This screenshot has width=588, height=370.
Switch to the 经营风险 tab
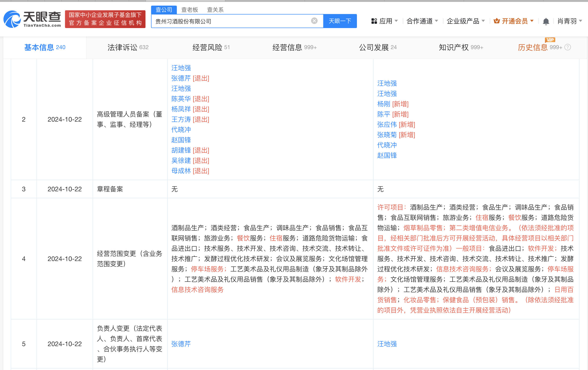[211, 47]
